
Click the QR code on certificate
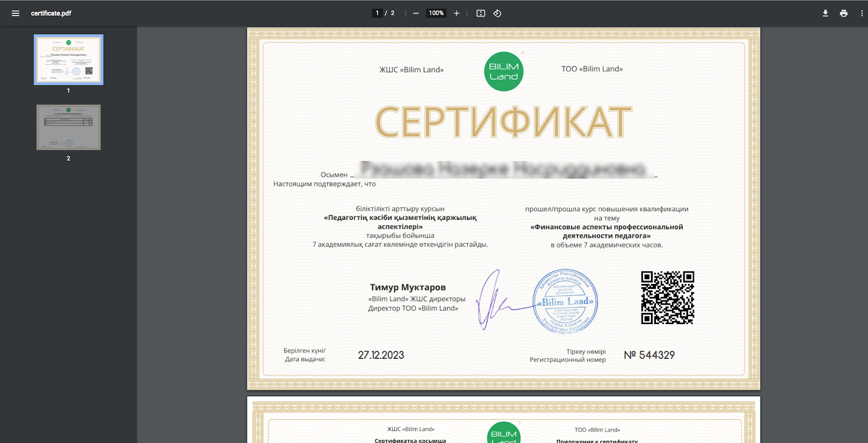[667, 298]
